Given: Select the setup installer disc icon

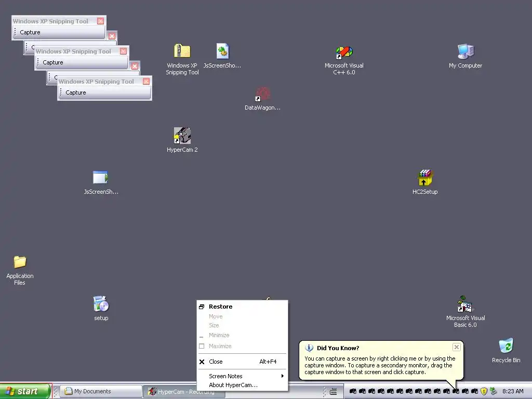Looking at the screenshot, I should point(101,303).
